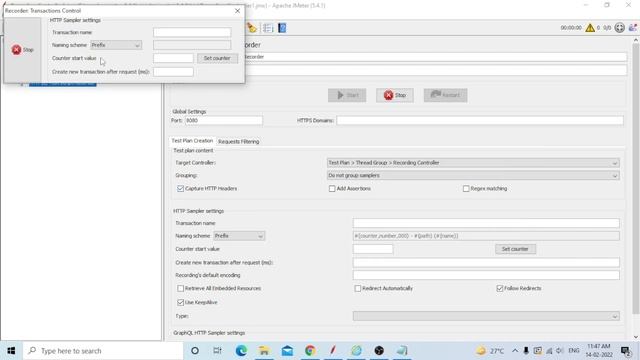Click the Restart button
This screenshot has height=360, width=640.
[x=445, y=95]
